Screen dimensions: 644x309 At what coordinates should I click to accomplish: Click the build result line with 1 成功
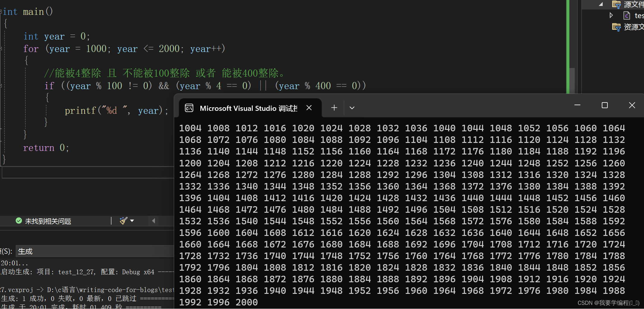pos(87,298)
